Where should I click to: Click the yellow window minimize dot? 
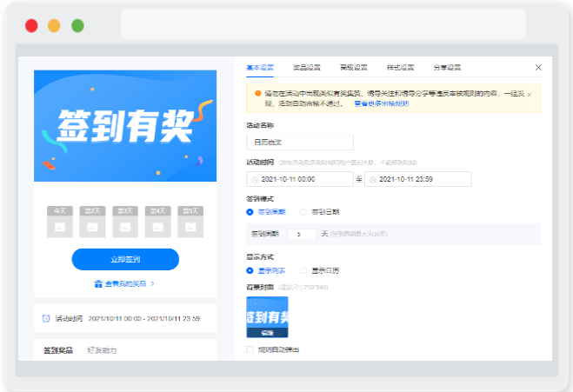(54, 26)
